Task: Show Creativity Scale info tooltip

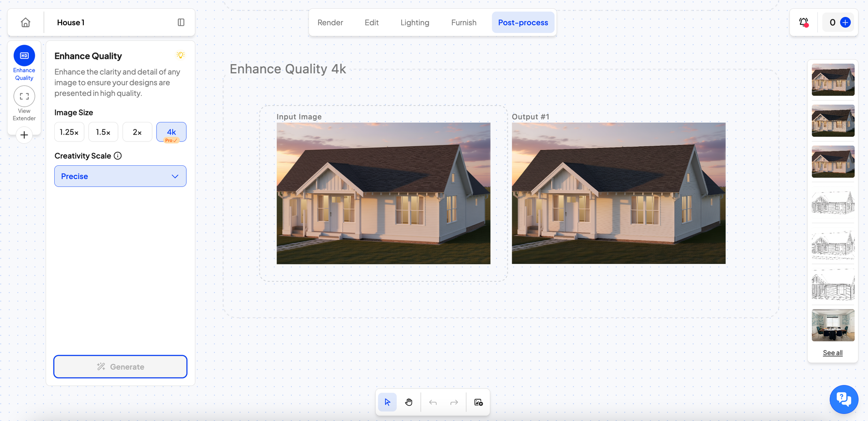Action: point(118,156)
